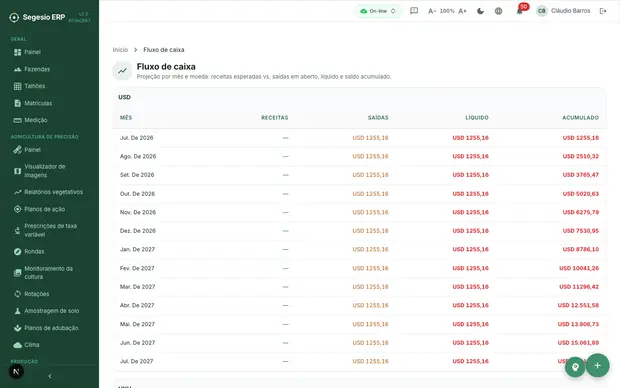The image size is (620, 388).
Task: Click the Fluxo de caixa breadcrumb
Action: click(x=164, y=50)
